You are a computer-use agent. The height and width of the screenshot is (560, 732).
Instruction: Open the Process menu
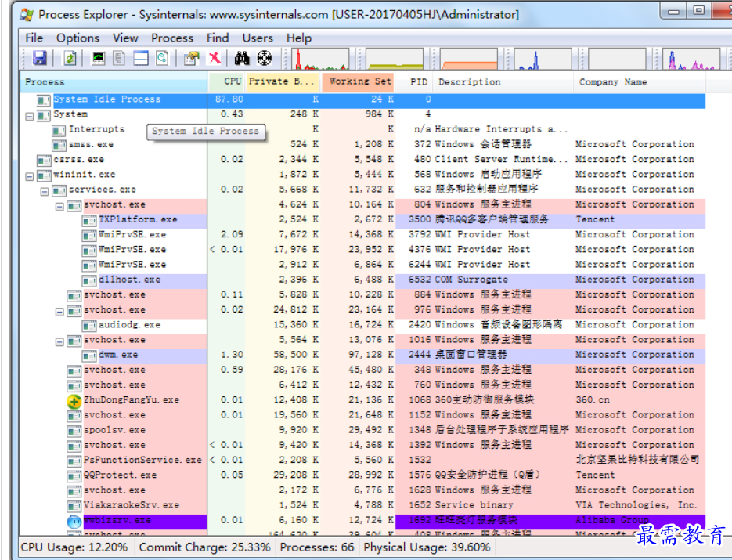point(171,38)
